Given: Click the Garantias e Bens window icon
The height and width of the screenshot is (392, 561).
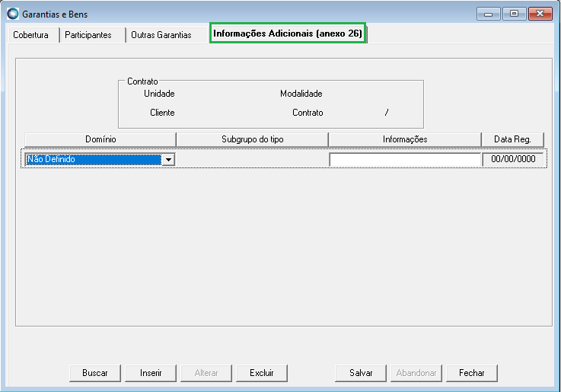Looking at the screenshot, I should [13, 14].
